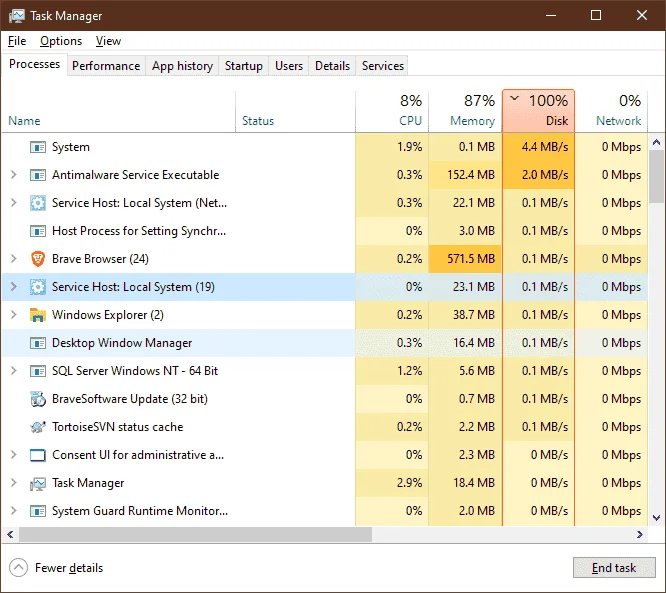666x593 pixels.
Task: Click the Fewer details link
Action: 69,568
